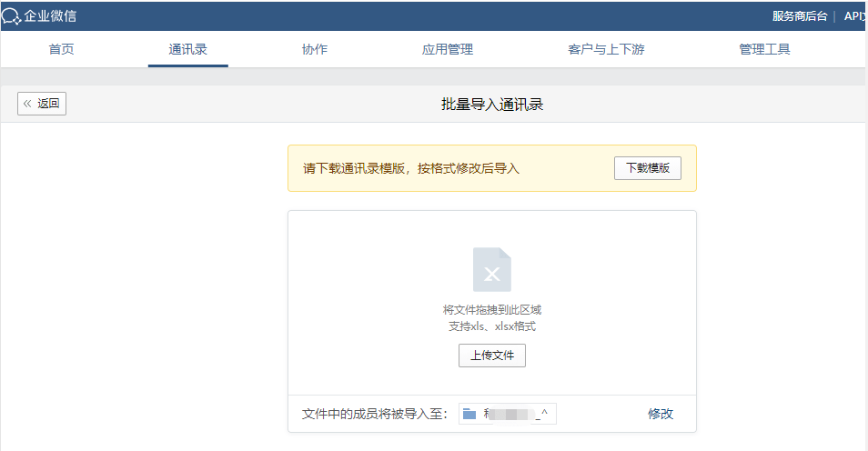Click the 上传文件 upload button
Screen dimensions: 868x451
492,356
